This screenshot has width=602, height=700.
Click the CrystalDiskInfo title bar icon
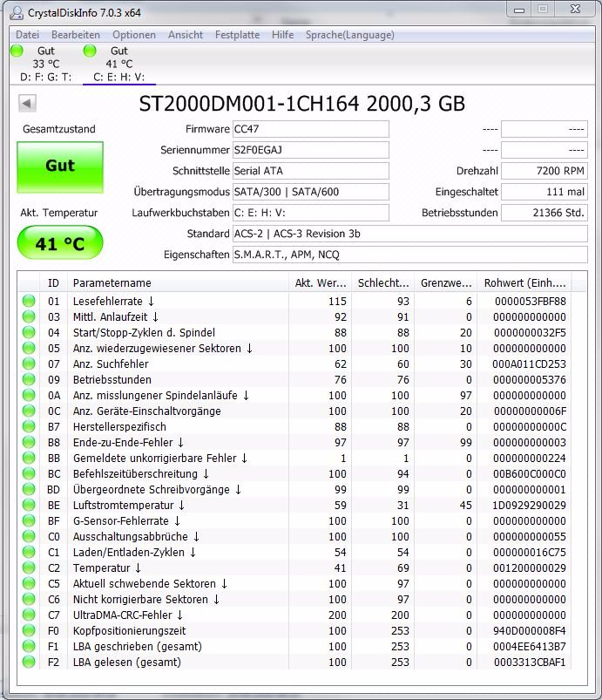click(x=17, y=13)
